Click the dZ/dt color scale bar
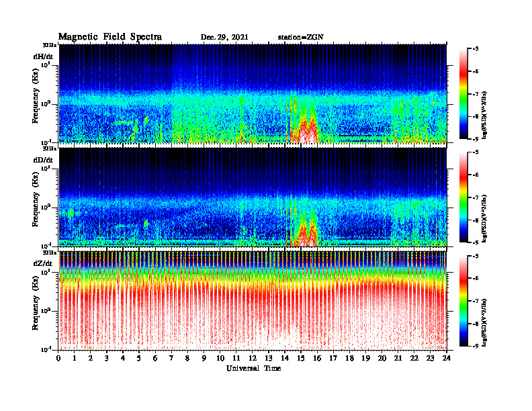Viewport: 532px width, 411px height. pyautogui.click(x=463, y=301)
